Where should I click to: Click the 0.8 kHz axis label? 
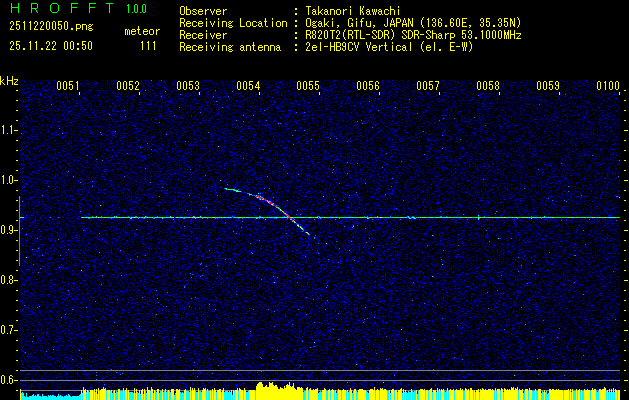click(8, 280)
